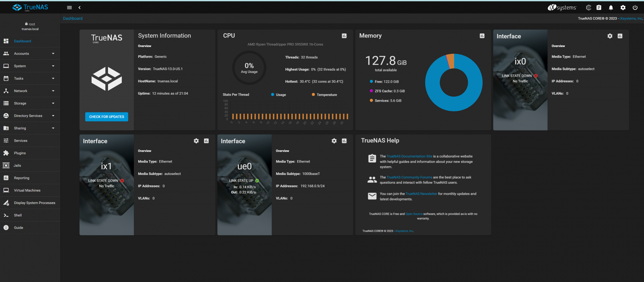The image size is (644, 282).
Task: Click the Stats Per Thread bar chart
Action: click(x=286, y=112)
